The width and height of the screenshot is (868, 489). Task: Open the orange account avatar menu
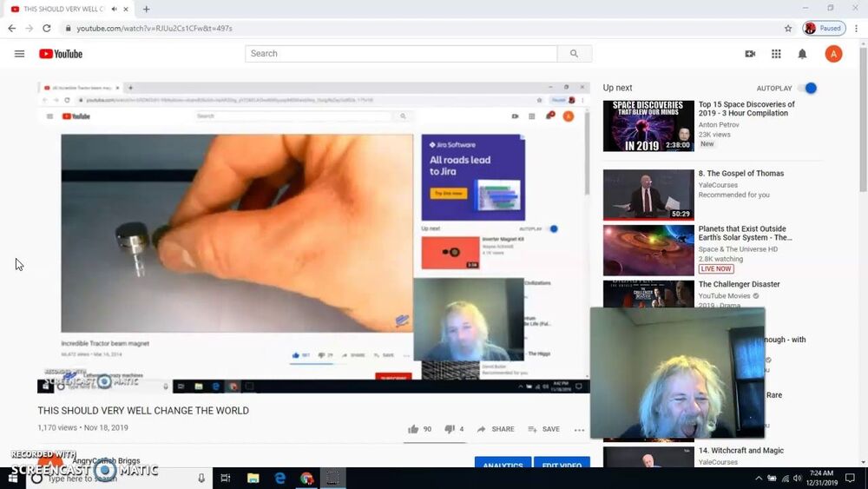(833, 54)
